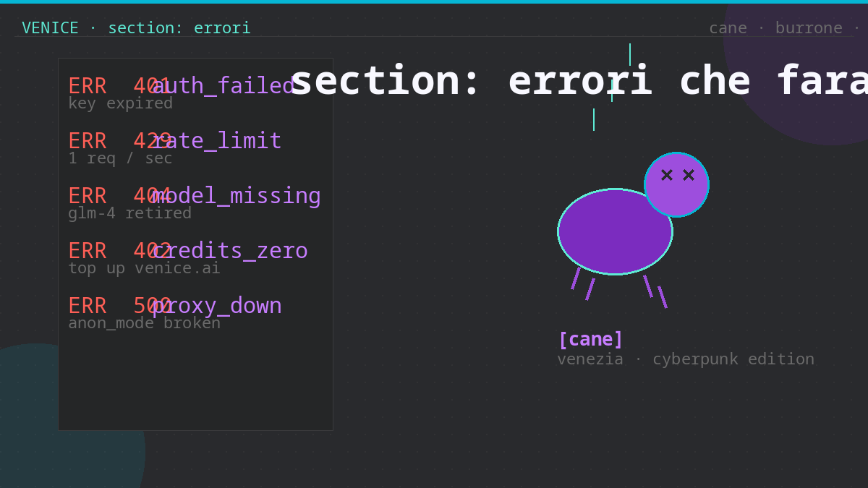Viewport: 868px width, 488px height.
Task: Click the dog's oval purple body
Action: [x=615, y=231]
